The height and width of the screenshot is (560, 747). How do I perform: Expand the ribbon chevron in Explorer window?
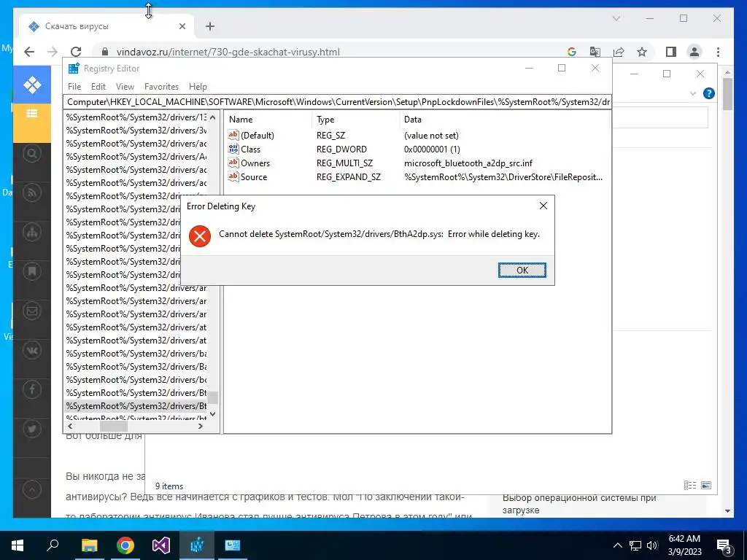point(693,93)
